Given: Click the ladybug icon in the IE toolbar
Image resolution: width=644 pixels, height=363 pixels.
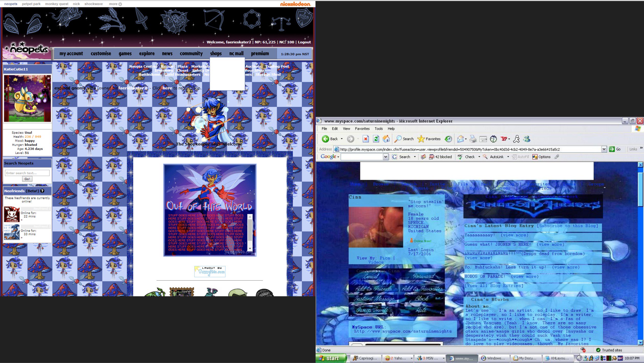Looking at the screenshot, I should click(493, 139).
